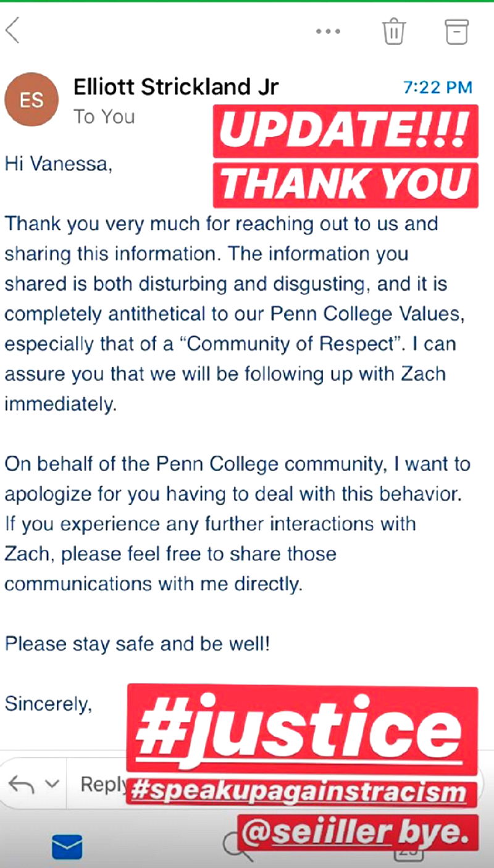Tap the #speakupagainstracism hashtag sticker
Viewport: 494px width, 868px height.
[x=303, y=792]
